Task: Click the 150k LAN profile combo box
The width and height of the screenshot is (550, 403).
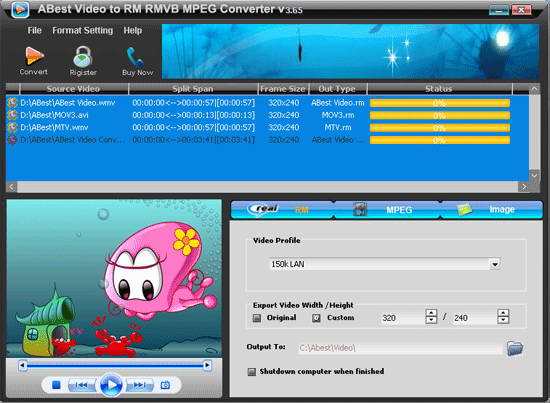Action: pyautogui.click(x=384, y=264)
